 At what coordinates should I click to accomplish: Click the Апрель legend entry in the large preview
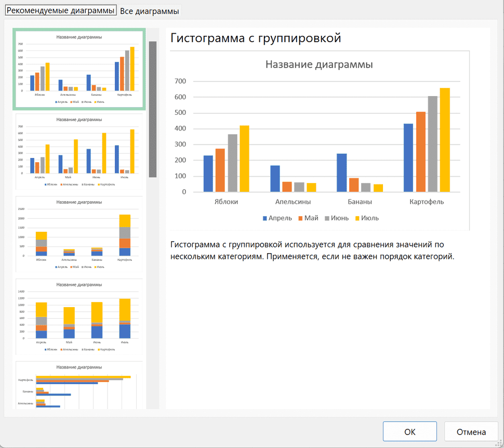[x=277, y=218]
